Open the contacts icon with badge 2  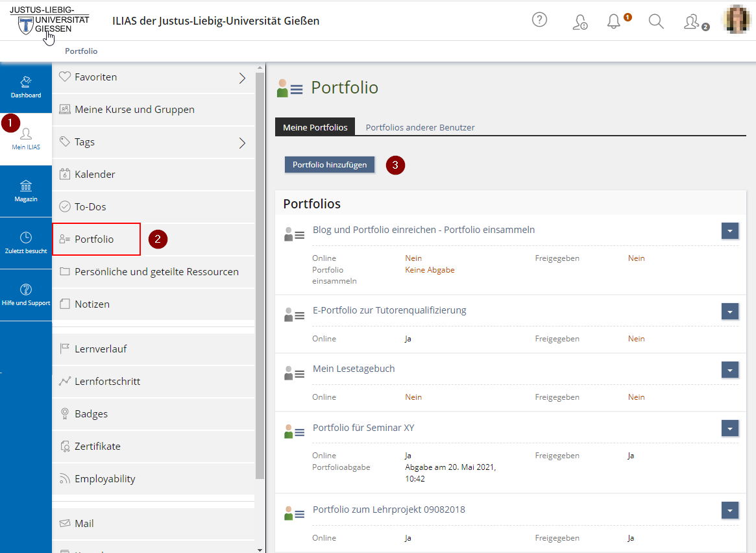click(692, 22)
